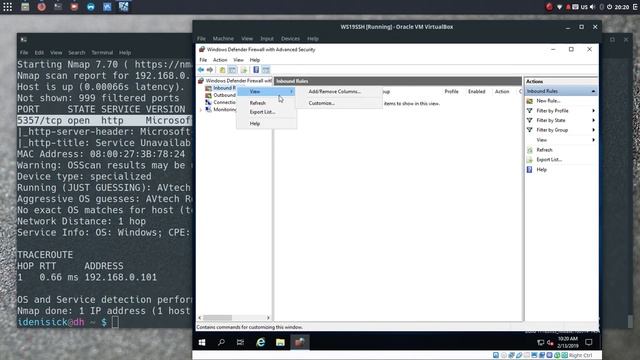This screenshot has height=360, width=640.
Task: Click the host volume icon in system tray
Action: click(x=592, y=7)
